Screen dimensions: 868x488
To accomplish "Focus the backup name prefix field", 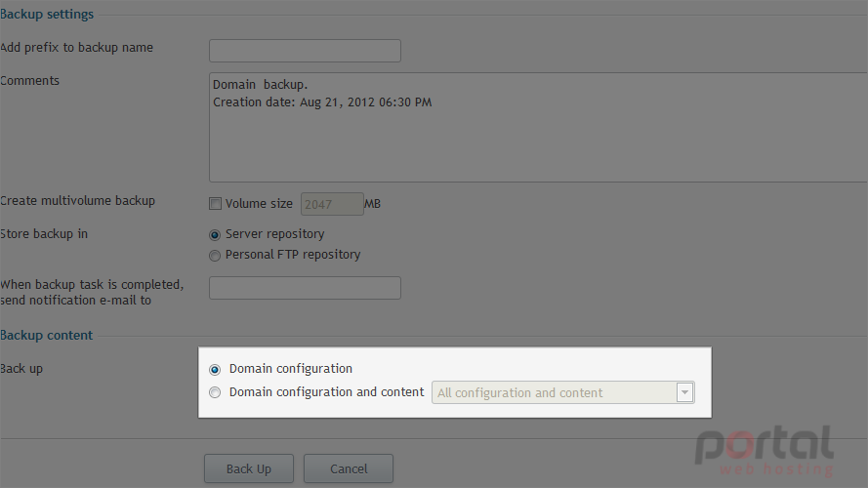I will point(305,51).
